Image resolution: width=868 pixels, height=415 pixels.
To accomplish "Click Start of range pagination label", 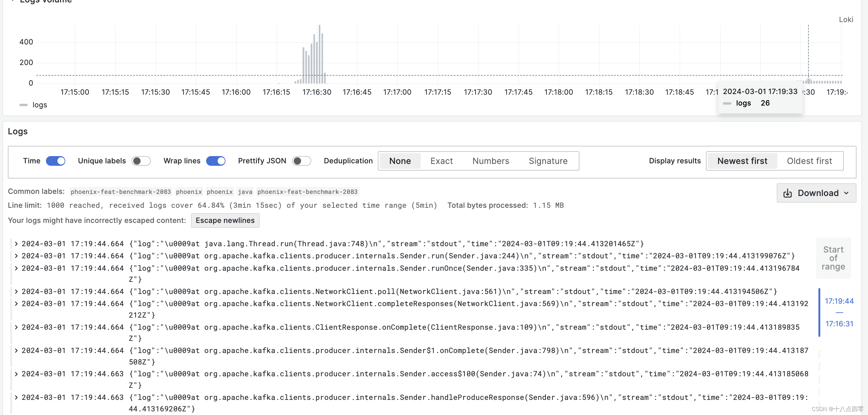I will [x=833, y=258].
